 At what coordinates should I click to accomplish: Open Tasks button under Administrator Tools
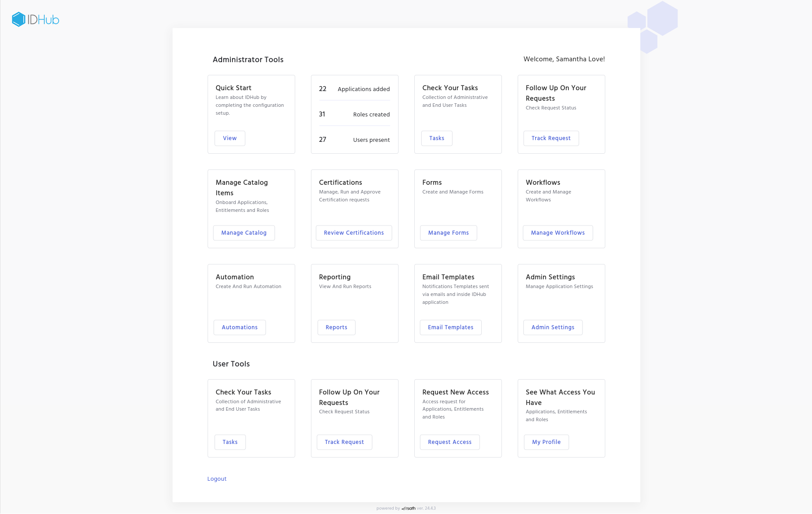click(437, 138)
